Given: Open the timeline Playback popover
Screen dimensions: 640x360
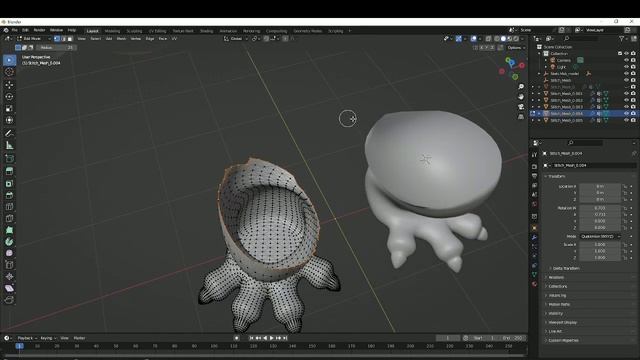Looking at the screenshot, I should click(x=27, y=338).
